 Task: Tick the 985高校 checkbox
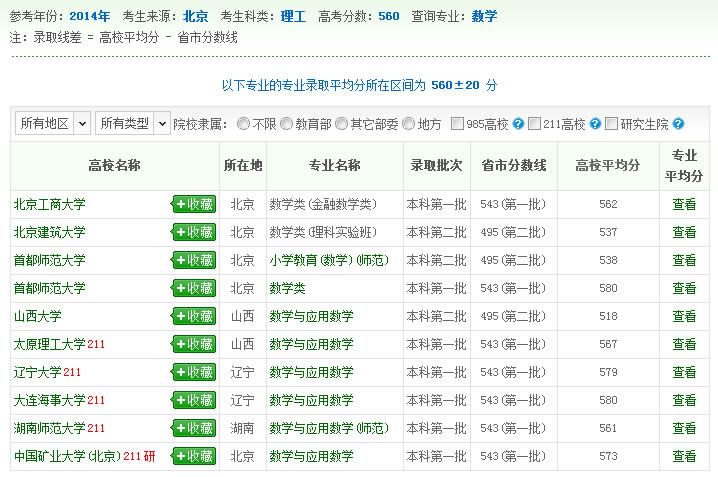coord(457,124)
